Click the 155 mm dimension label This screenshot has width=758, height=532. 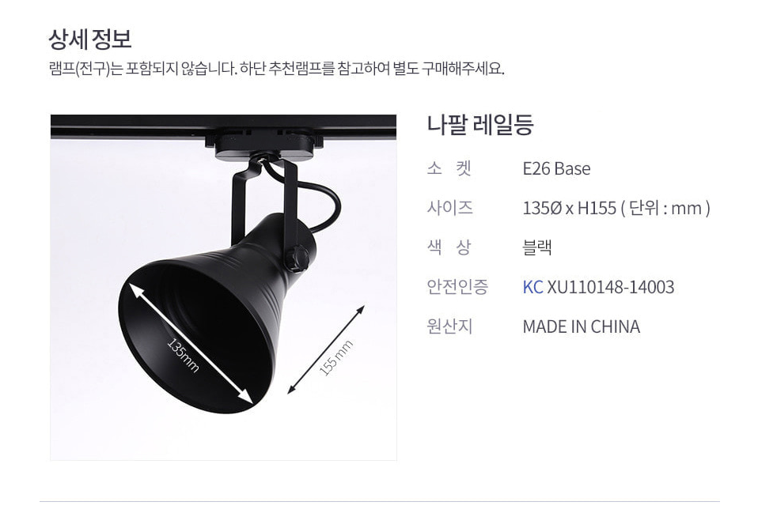[x=336, y=358]
